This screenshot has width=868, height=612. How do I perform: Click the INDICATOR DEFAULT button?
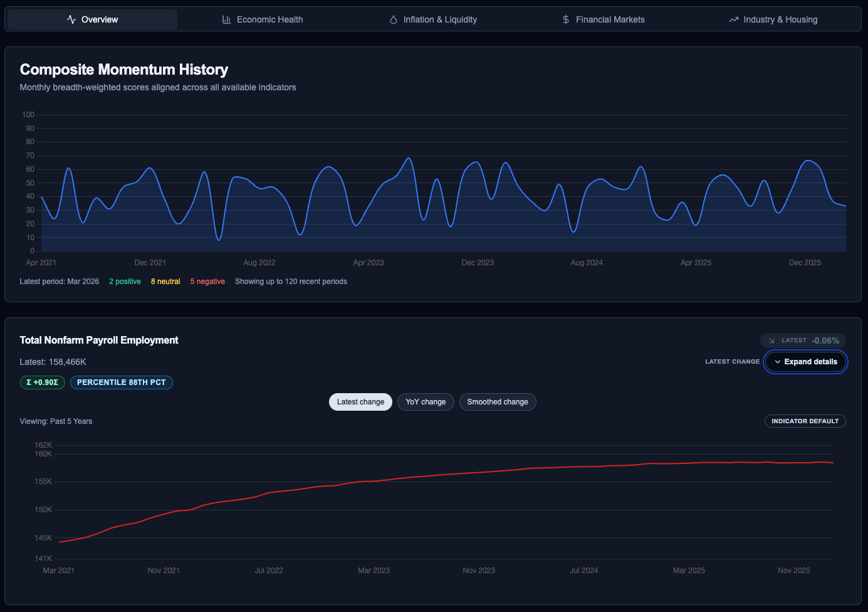805,421
